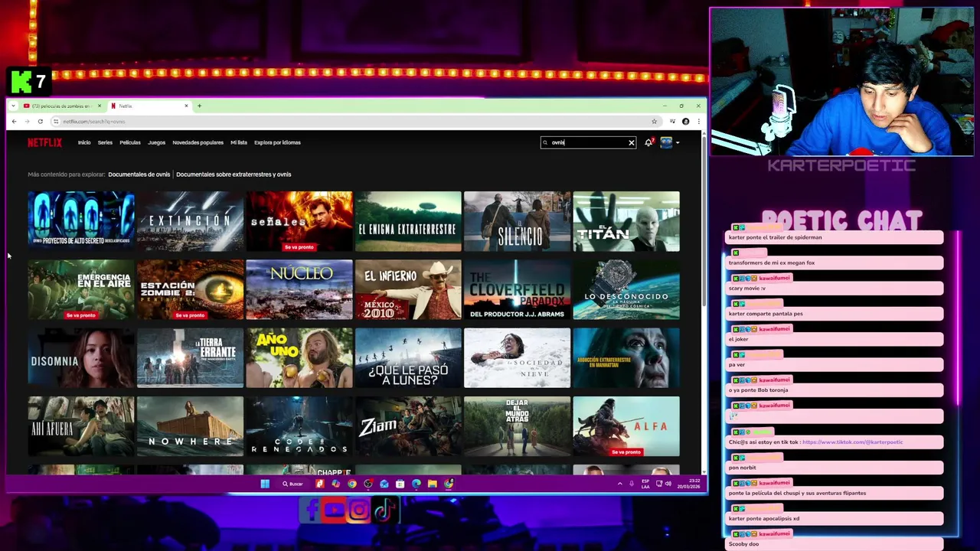Open ¿Qué le pasó a Lunes? card
This screenshot has height=551, width=980.
[408, 357]
